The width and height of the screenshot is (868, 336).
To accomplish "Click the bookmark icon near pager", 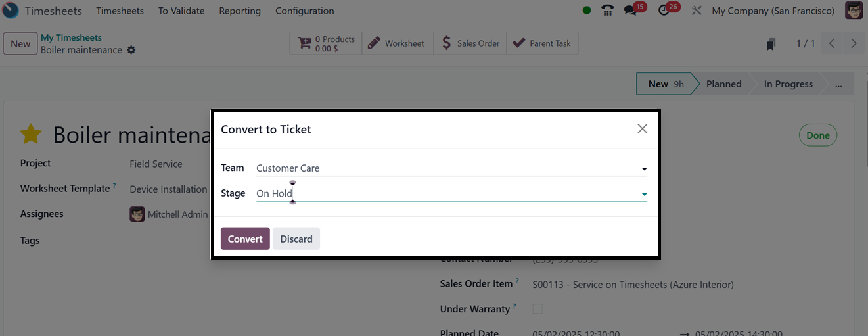I will click(771, 44).
